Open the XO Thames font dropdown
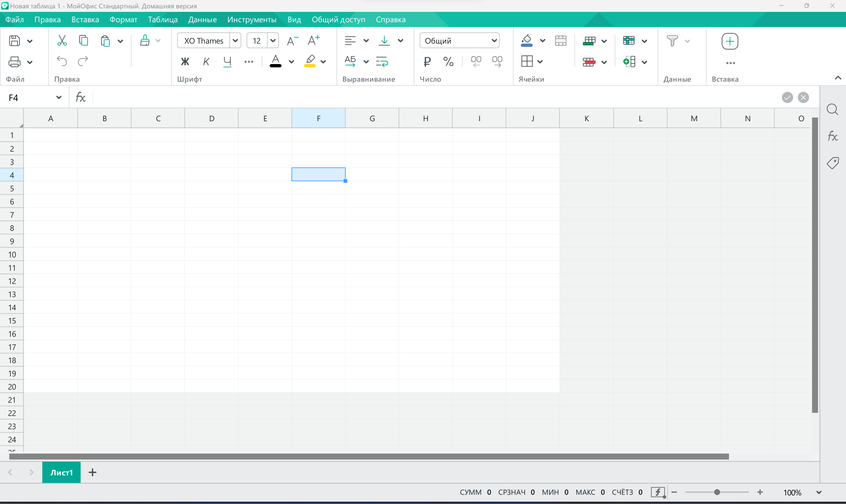Image resolution: width=846 pixels, height=504 pixels. point(235,41)
